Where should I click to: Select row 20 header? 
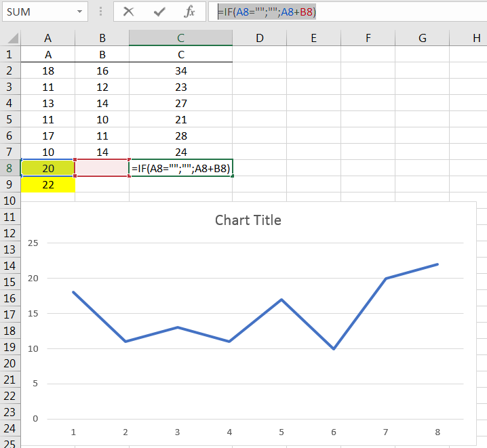pyautogui.click(x=10, y=363)
